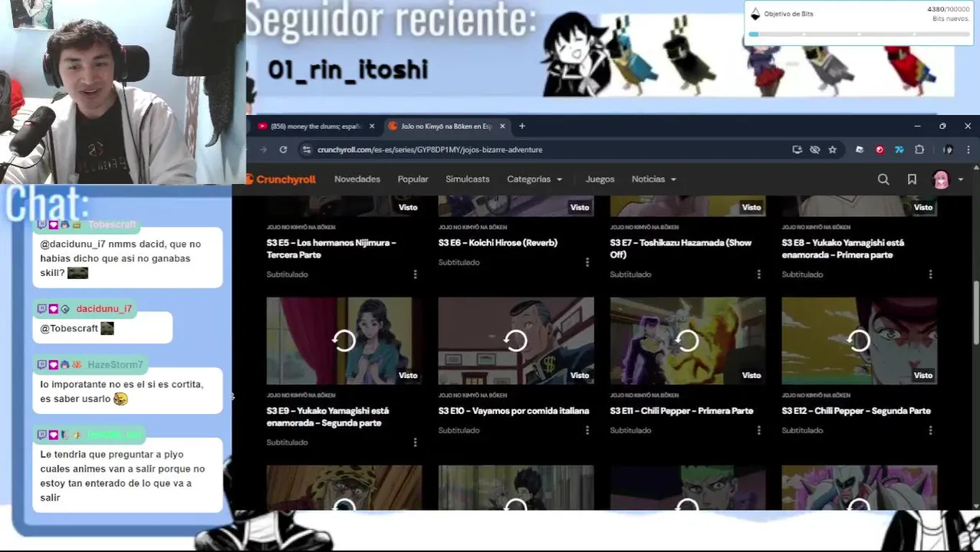Open S3 E12 Chili Pepper Segunda Parte title
The height and width of the screenshot is (552, 980).
(x=856, y=411)
